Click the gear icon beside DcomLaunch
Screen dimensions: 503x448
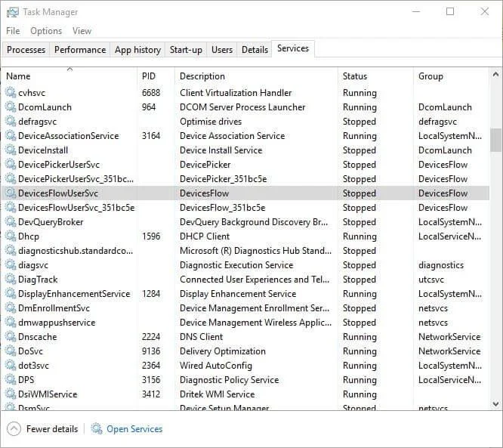coord(11,107)
